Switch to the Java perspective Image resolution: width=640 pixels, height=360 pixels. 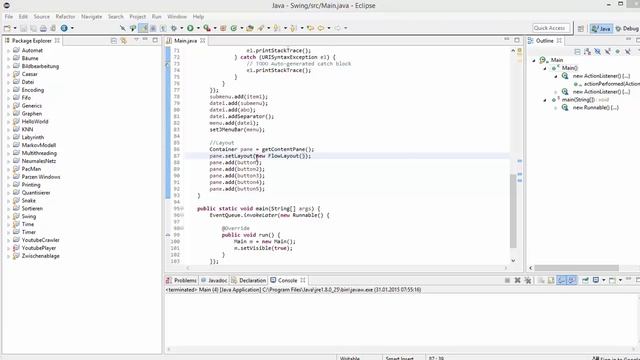click(x=601, y=29)
